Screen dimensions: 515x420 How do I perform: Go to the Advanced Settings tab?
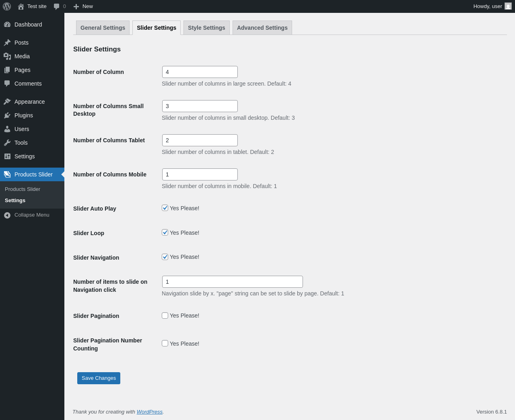pos(262,28)
